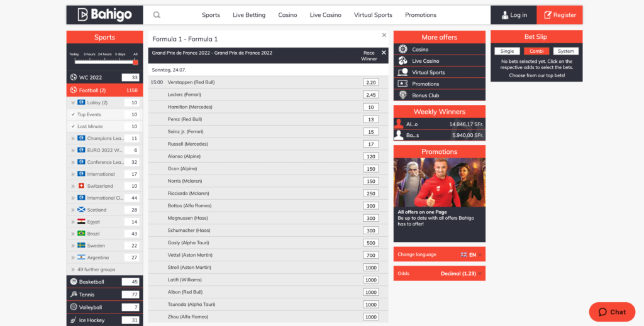Click the Volleyball sport icon
This screenshot has height=326, width=644.
tap(74, 307)
